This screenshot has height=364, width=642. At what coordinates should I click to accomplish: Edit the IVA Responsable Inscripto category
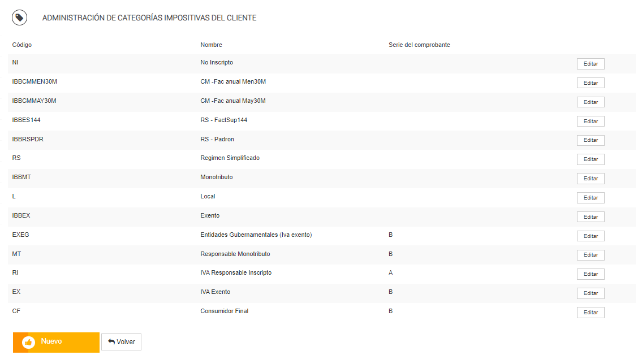[591, 274]
